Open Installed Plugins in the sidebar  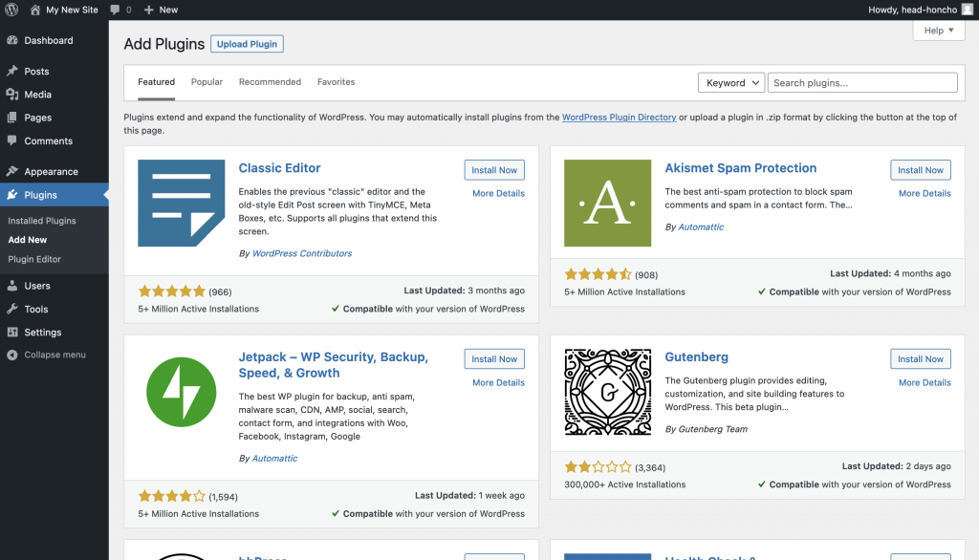pyautogui.click(x=42, y=221)
